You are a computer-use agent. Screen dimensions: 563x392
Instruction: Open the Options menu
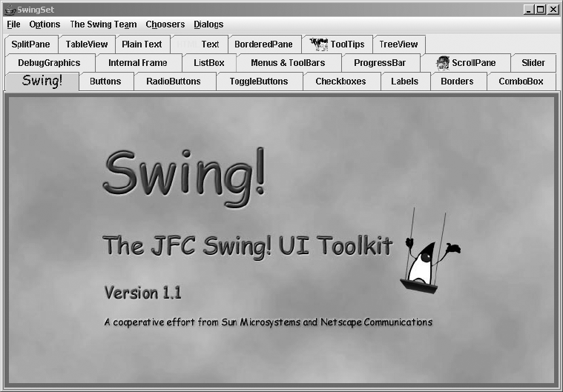point(45,24)
